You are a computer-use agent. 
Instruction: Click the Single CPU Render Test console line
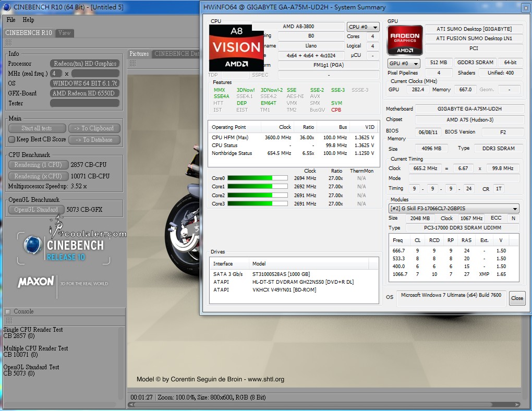33,330
